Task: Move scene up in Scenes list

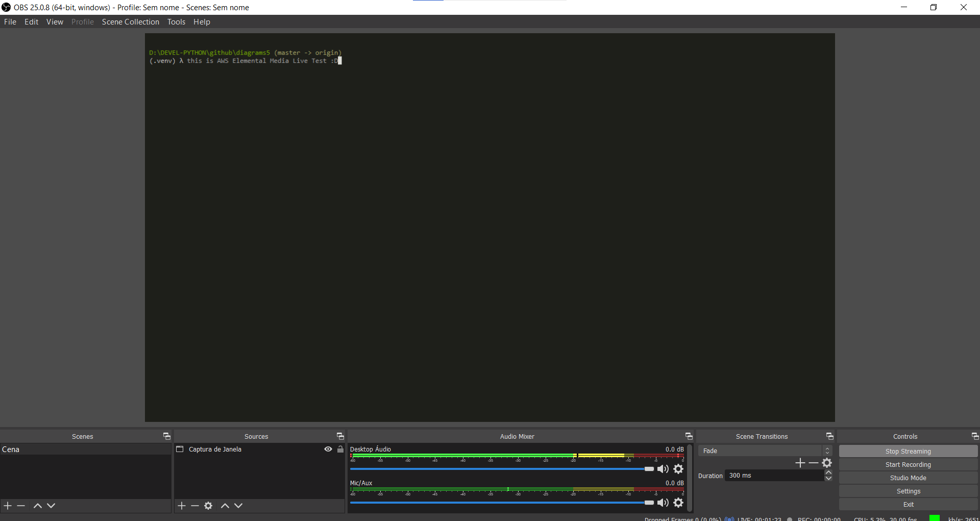Action: coord(37,506)
